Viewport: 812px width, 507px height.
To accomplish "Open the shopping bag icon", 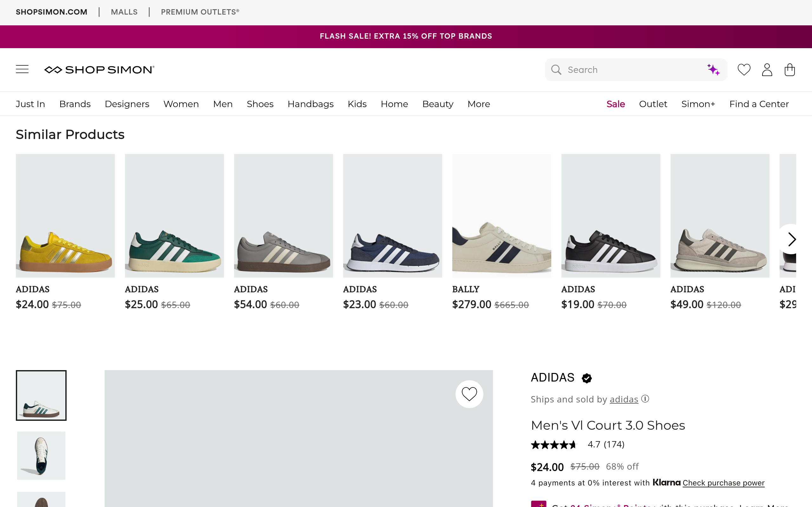I will point(789,70).
